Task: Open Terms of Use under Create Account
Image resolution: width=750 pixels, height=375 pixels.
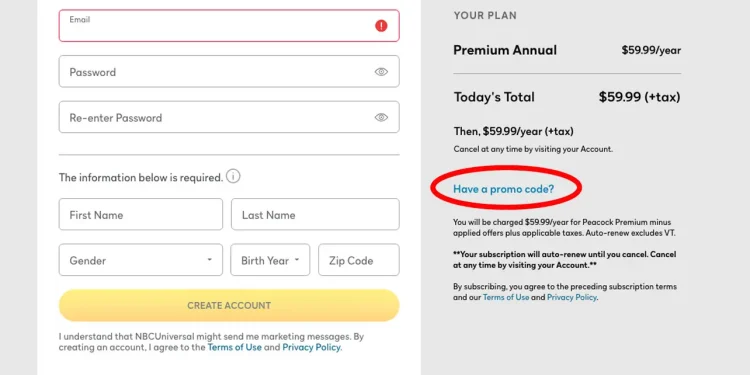Action: 235,347
